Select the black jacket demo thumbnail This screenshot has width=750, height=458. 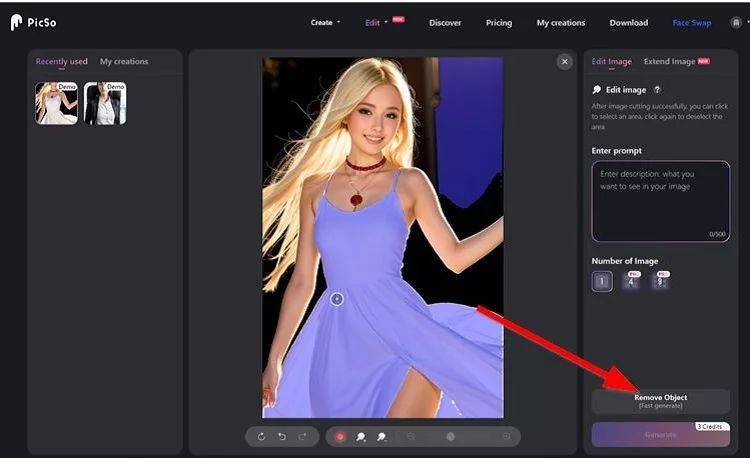point(105,103)
